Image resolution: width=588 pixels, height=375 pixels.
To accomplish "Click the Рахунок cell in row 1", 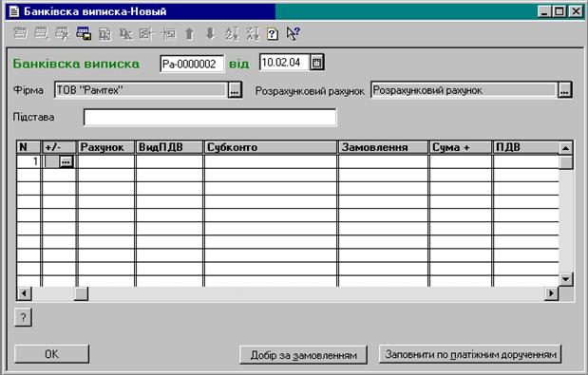I will pyautogui.click(x=106, y=161).
